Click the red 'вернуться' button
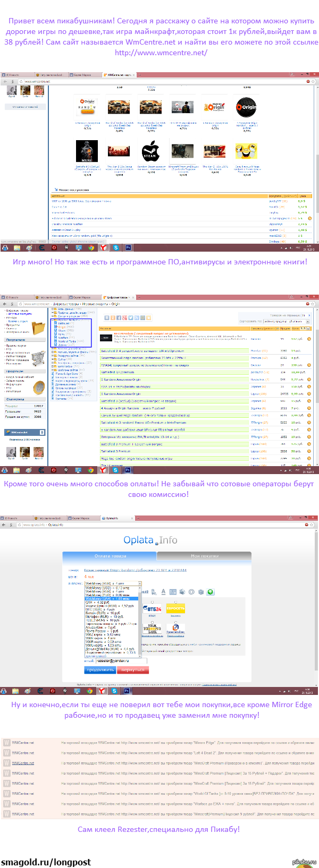 click(133, 670)
